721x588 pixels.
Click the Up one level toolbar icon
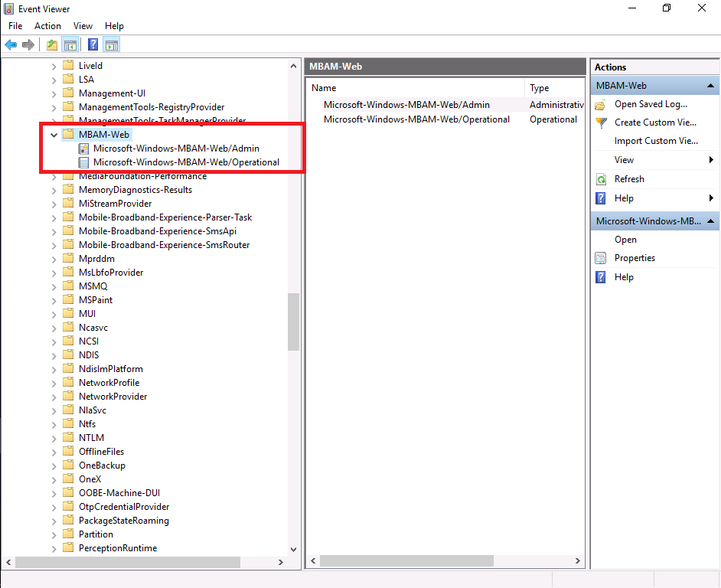(52, 44)
